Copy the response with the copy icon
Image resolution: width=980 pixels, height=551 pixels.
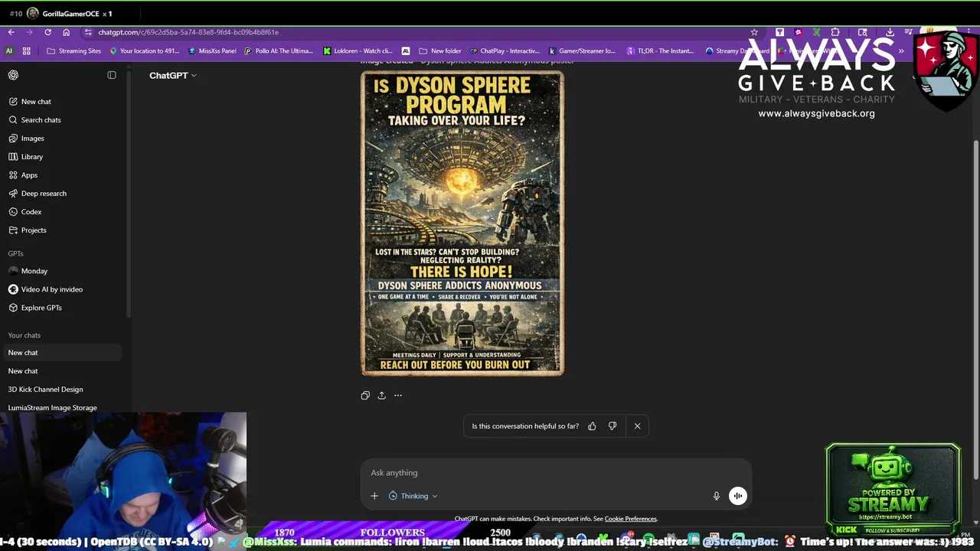(x=365, y=396)
